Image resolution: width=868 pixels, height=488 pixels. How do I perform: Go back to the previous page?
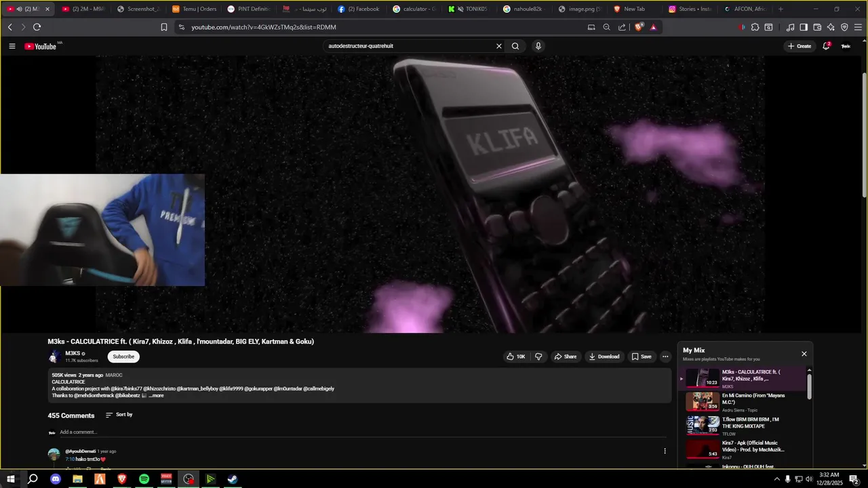[x=9, y=27]
